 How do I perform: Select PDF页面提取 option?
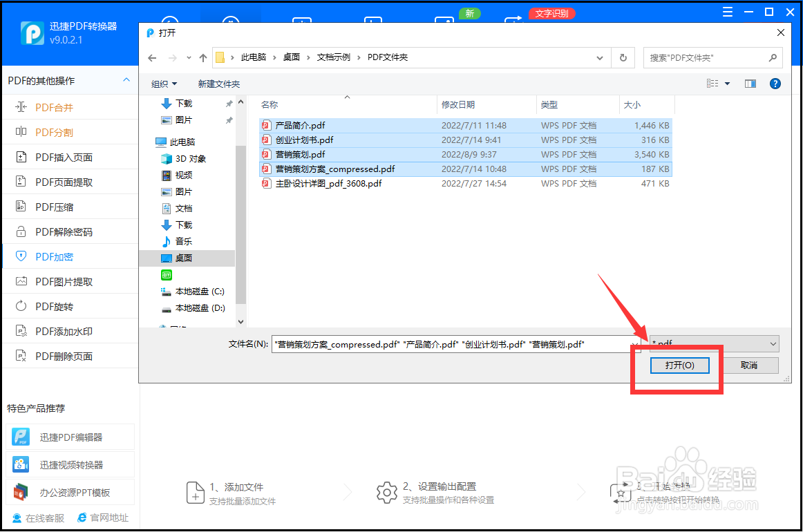click(x=70, y=182)
